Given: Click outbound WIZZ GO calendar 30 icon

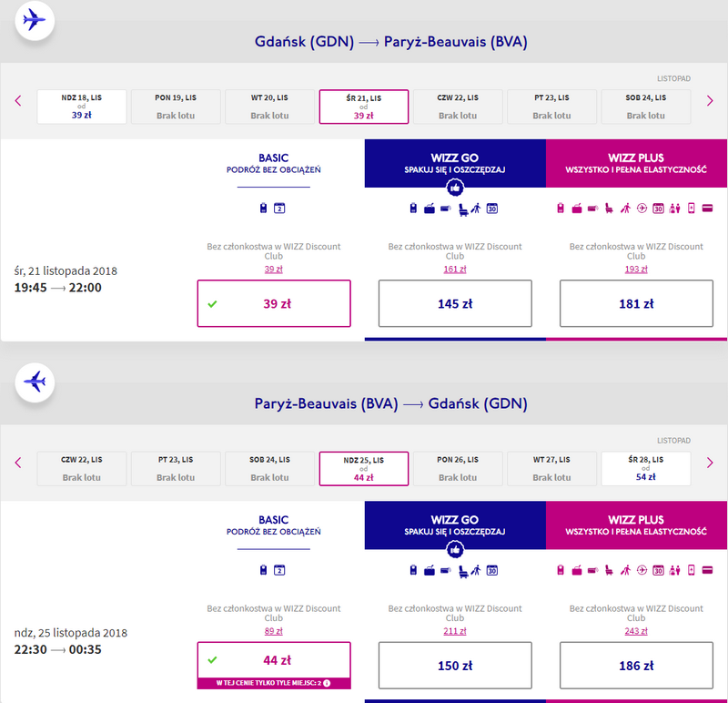Looking at the screenshot, I should coord(492,209).
